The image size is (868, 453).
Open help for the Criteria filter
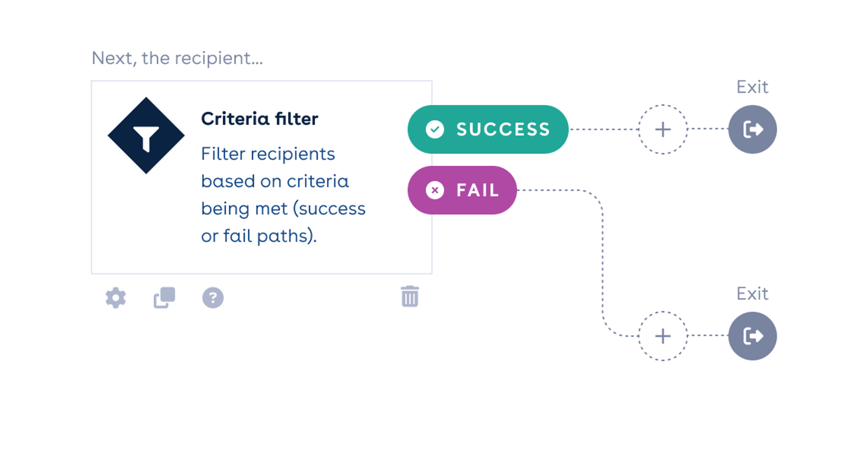[212, 297]
